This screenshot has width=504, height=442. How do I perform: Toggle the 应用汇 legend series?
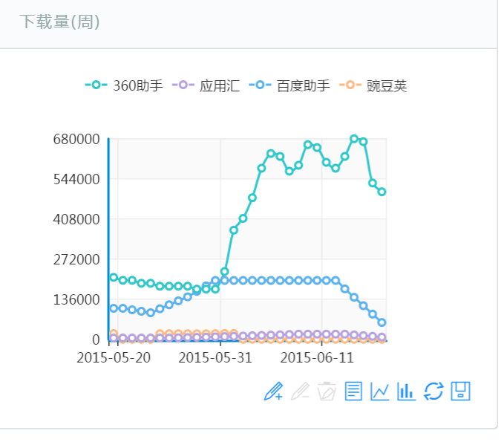[x=206, y=85]
